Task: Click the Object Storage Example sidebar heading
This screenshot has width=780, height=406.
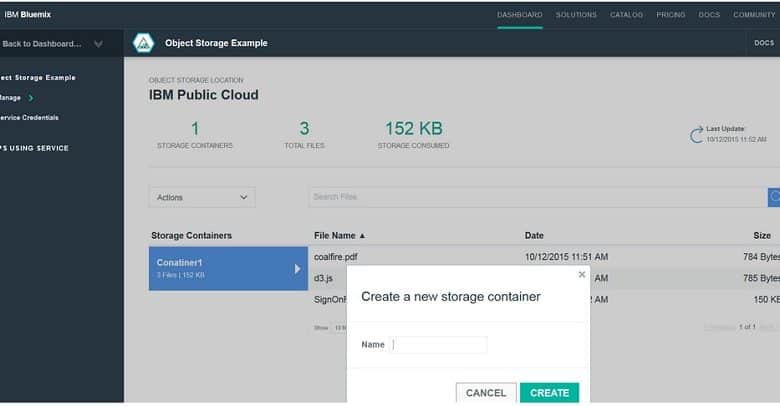Action: [x=38, y=78]
